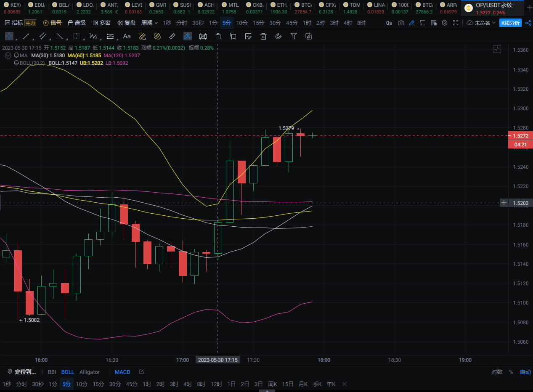Switch to the 1分 timeframe in top bar
Viewport: 533px width, 392px height.
[x=213, y=23]
